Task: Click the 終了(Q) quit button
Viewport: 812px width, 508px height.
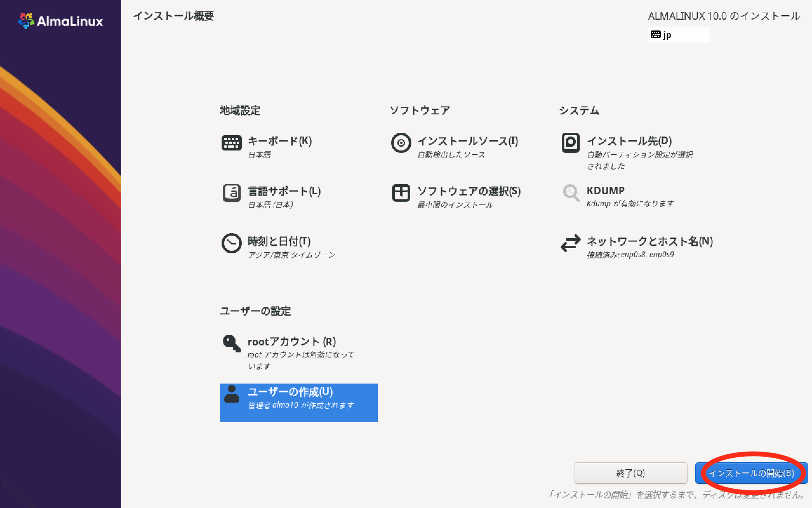Action: click(631, 473)
